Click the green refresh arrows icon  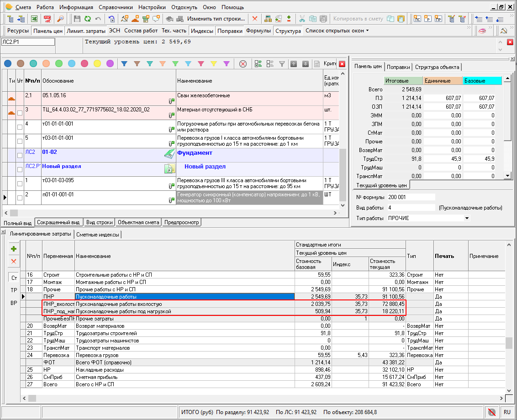[87, 19]
